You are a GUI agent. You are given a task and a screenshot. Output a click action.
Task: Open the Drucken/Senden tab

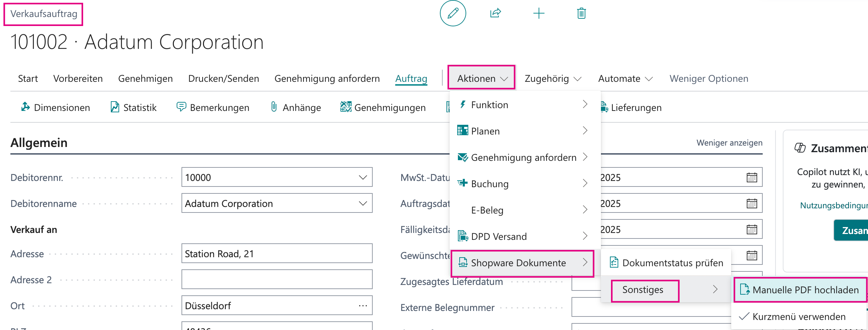tap(224, 79)
